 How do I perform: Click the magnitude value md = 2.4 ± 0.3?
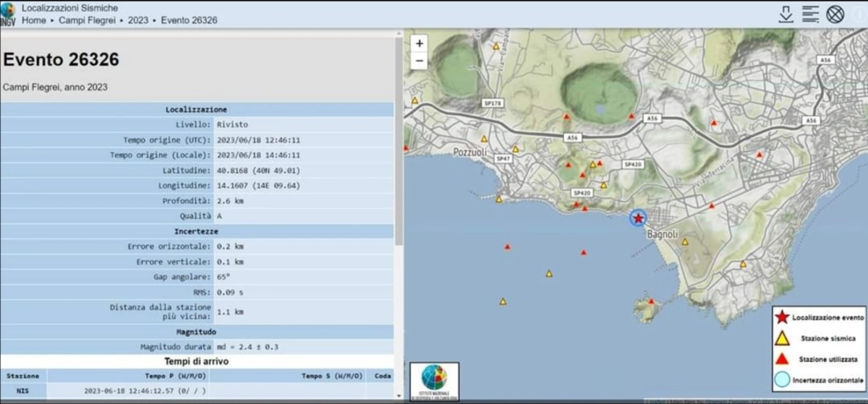click(247, 347)
